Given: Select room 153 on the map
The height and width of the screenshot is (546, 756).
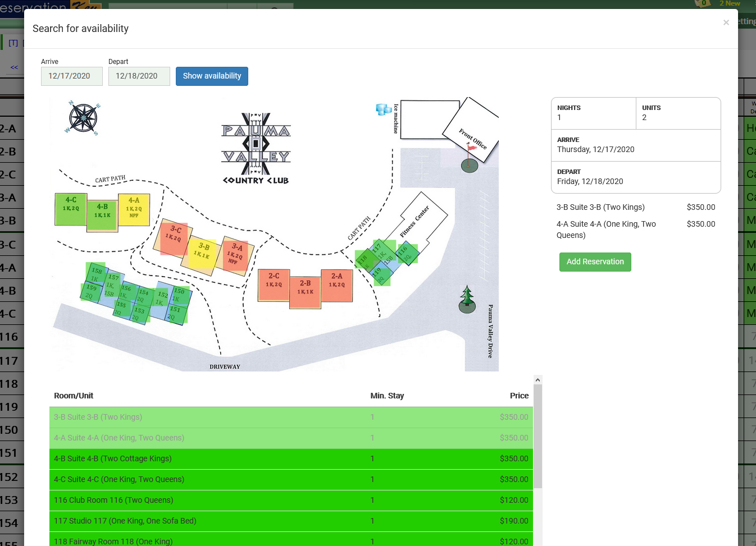Looking at the screenshot, I should tap(139, 315).
